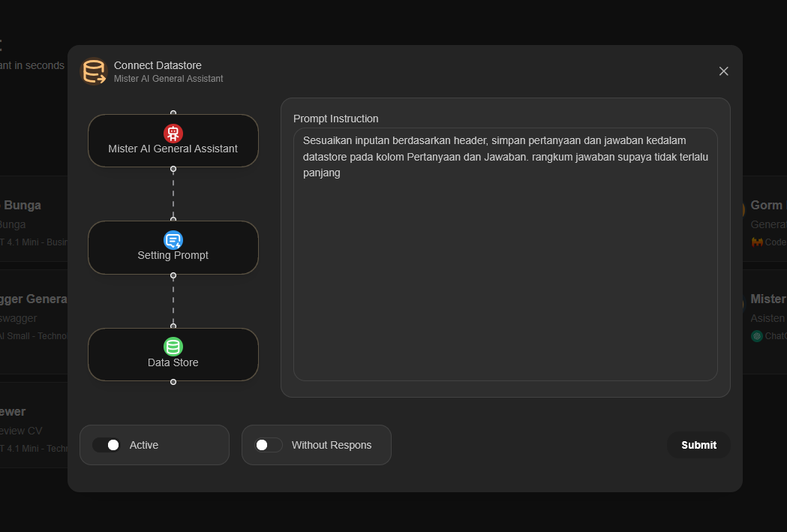This screenshot has height=532, width=787.
Task: Click connector dot above Mister AI assistant node
Action: click(x=173, y=113)
